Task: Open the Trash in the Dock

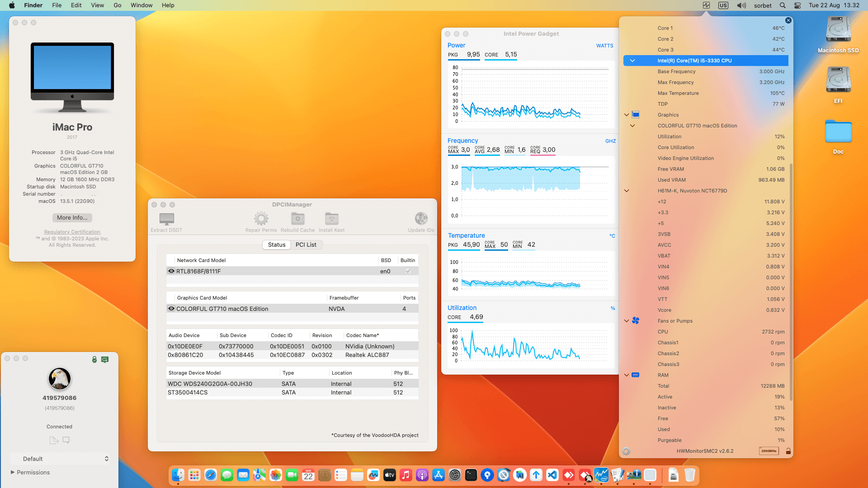Action: (689, 475)
